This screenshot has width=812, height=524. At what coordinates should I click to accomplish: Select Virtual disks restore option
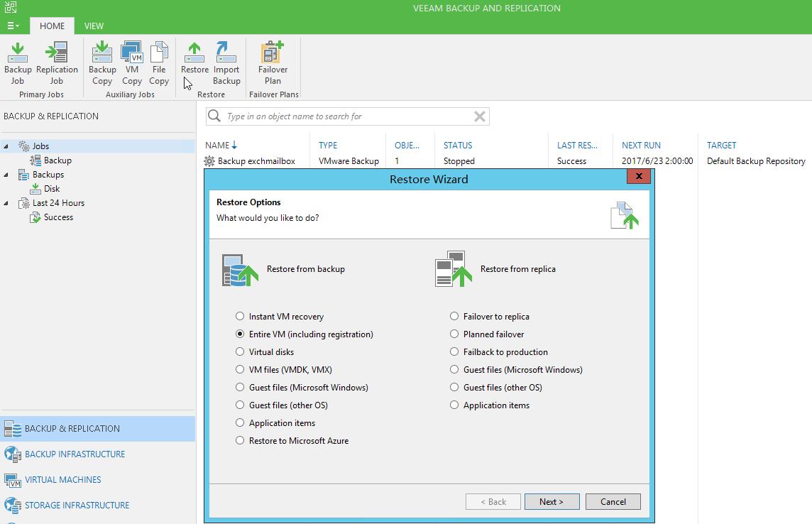click(240, 351)
